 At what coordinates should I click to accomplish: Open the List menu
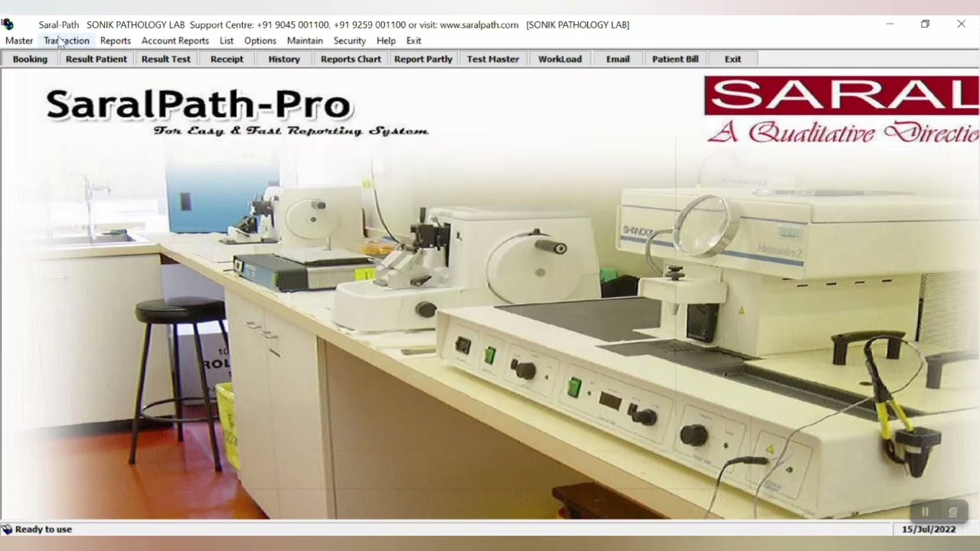pyautogui.click(x=227, y=41)
